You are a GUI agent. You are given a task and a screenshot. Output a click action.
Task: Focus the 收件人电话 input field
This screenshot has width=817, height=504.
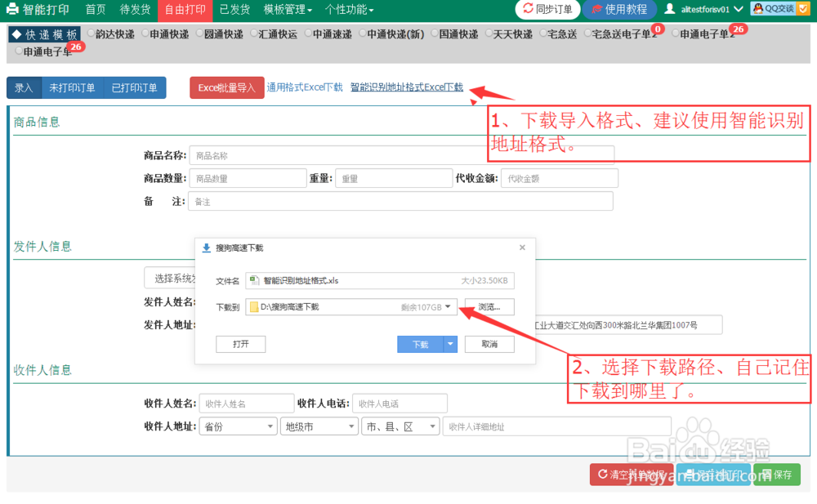400,404
